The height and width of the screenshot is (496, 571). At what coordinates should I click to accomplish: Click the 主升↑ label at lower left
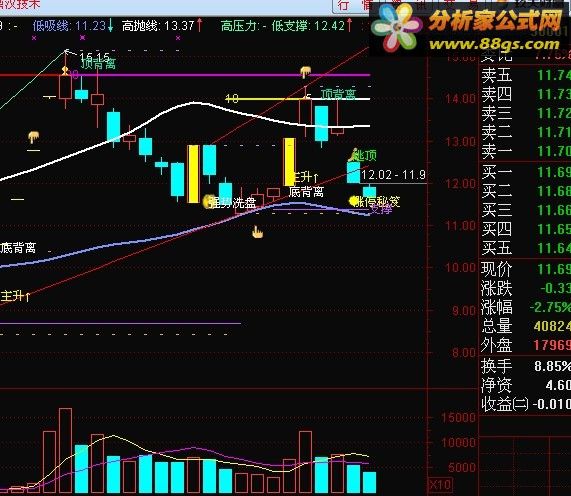tap(15, 296)
